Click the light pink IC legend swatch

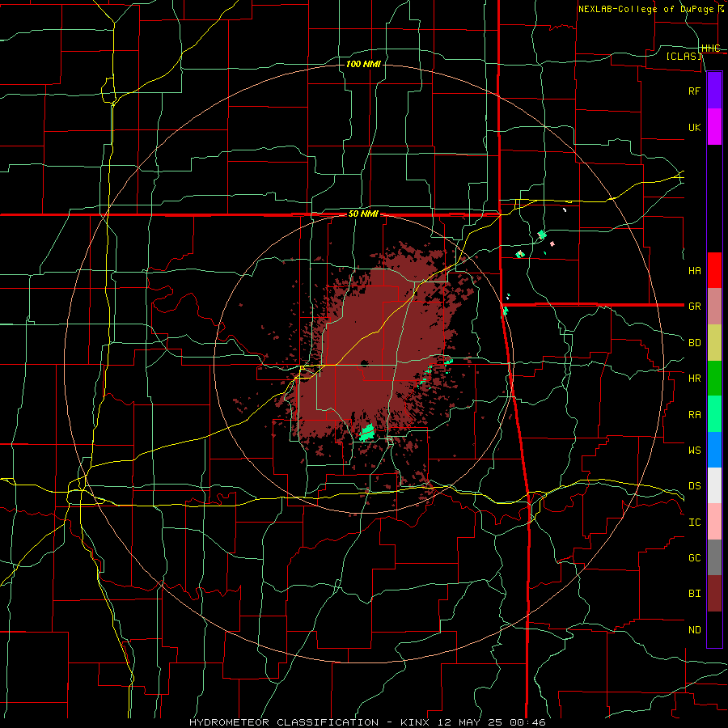714,522
